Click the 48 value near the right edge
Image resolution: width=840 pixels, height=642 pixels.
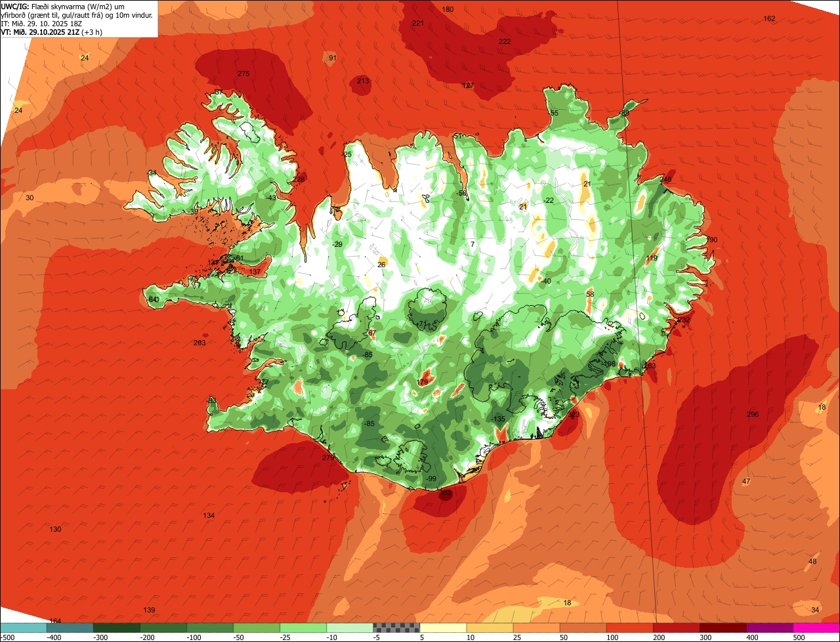pos(812,561)
